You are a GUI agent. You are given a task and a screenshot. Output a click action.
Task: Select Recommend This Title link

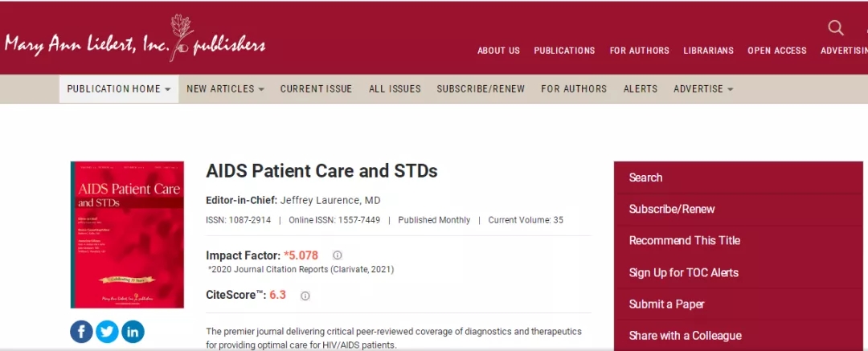pos(684,240)
